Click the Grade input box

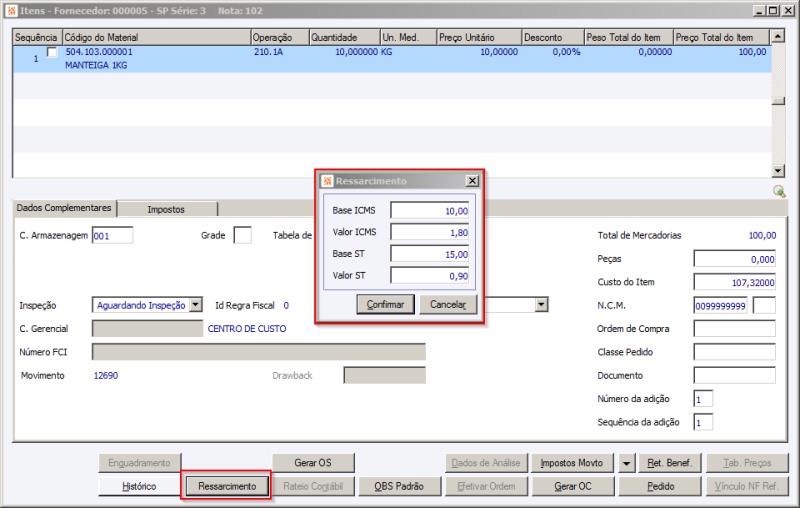[x=242, y=236]
